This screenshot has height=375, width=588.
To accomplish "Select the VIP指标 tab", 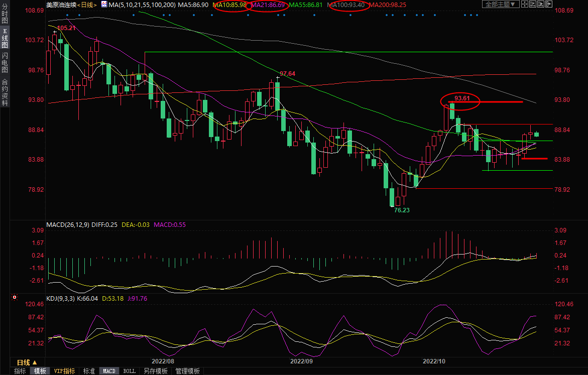I will click(x=65, y=371).
